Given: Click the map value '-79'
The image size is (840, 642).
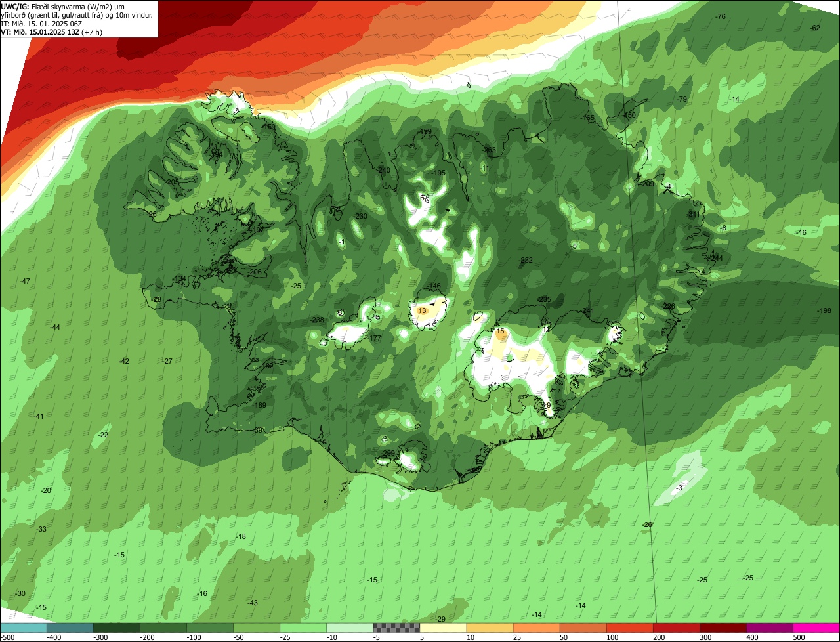Looking at the screenshot, I should [x=682, y=99].
